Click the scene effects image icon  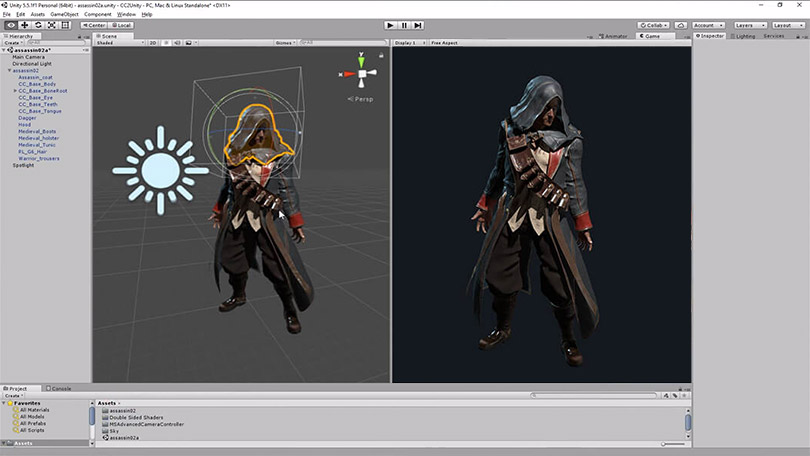click(189, 43)
